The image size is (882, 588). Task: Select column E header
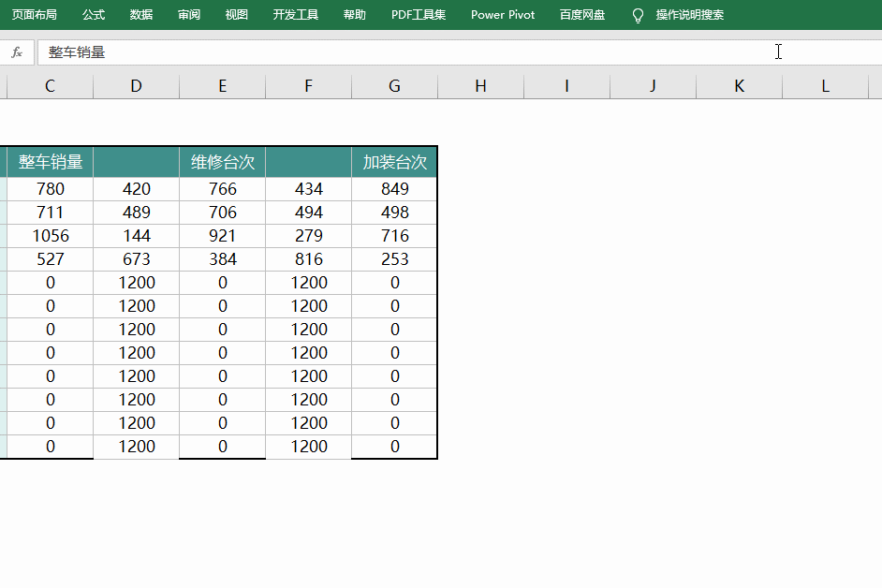(222, 86)
